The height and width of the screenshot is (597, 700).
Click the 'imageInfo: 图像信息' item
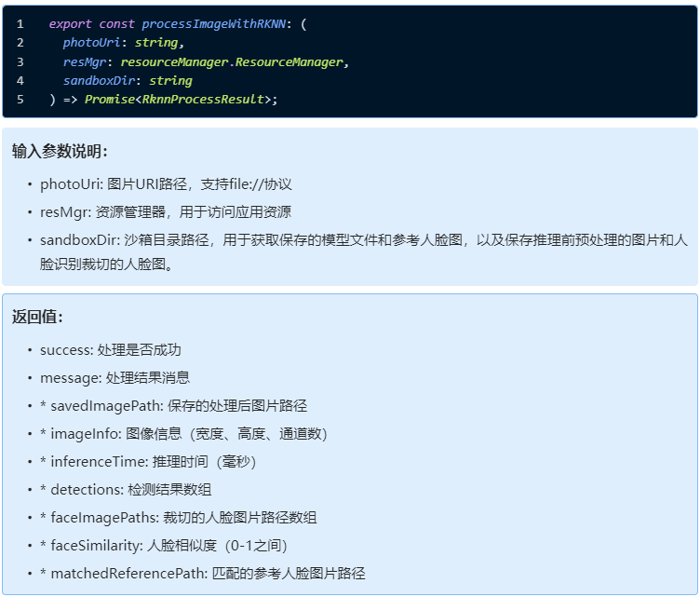click(x=183, y=434)
